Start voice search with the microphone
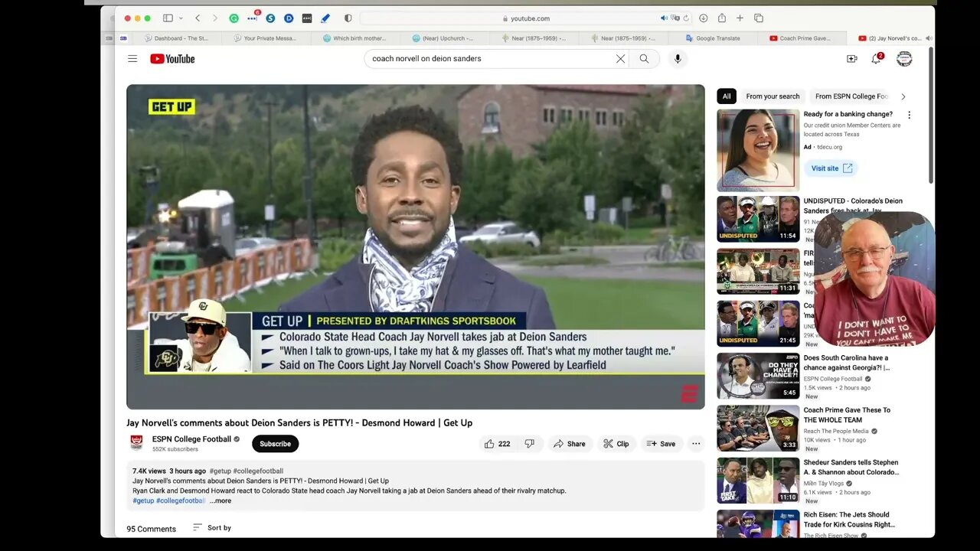This screenshot has width=980, height=551. coord(677,59)
